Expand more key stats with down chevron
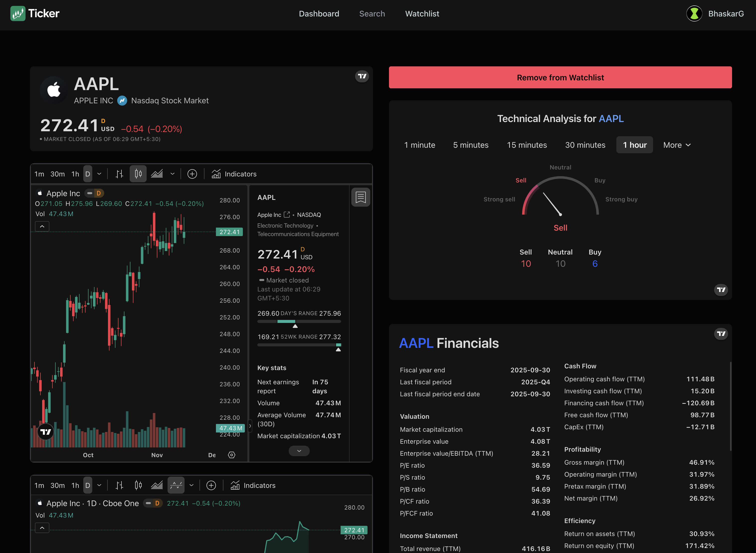The width and height of the screenshot is (756, 553). tap(299, 451)
